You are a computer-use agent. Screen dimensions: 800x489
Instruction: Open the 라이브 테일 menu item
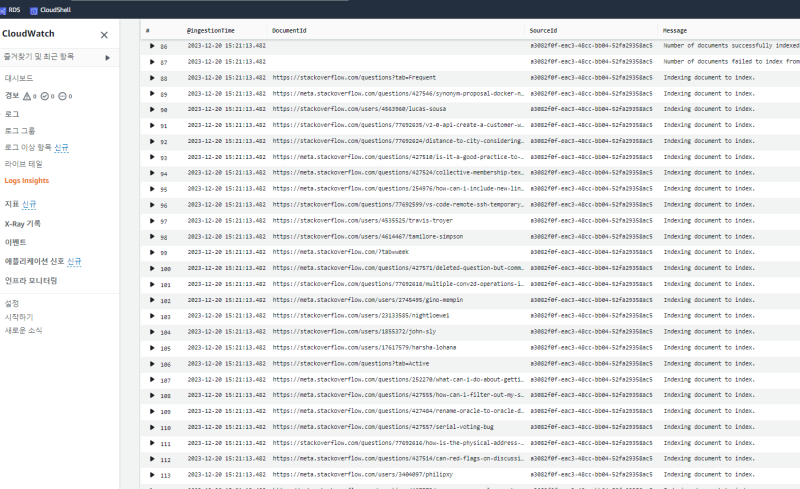coord(23,164)
